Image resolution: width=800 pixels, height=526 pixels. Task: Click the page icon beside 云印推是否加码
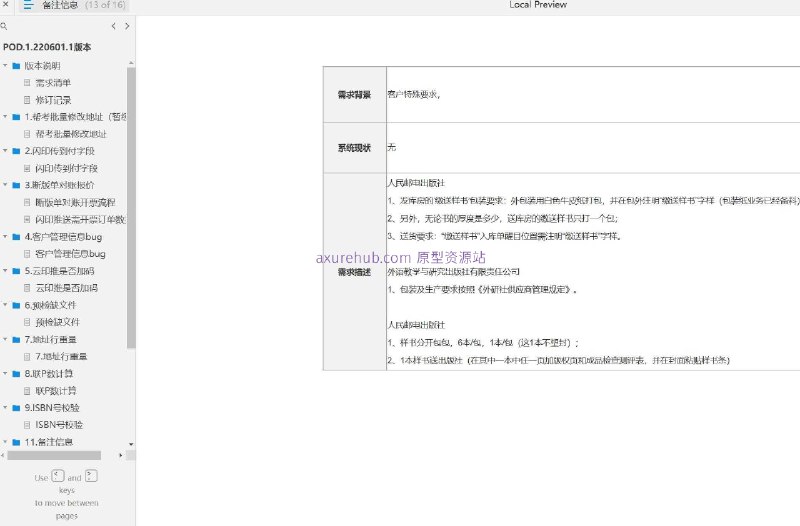[x=27, y=288]
